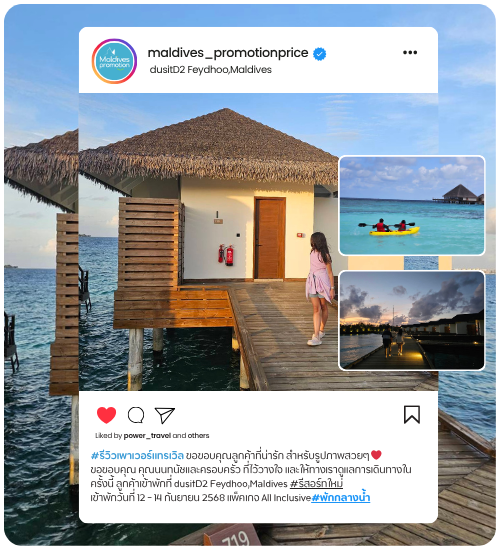The width and height of the screenshot is (500, 550).
Task: Open comments via speech bubble icon
Action: point(136,415)
